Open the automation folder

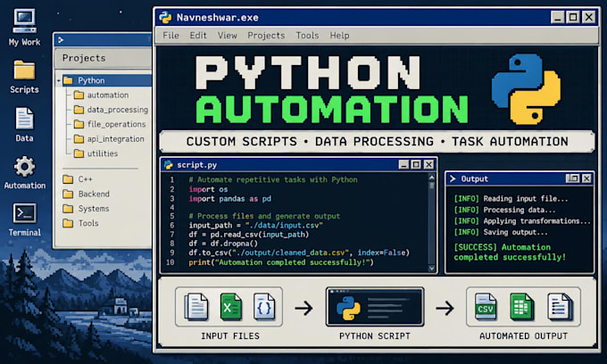102,95
